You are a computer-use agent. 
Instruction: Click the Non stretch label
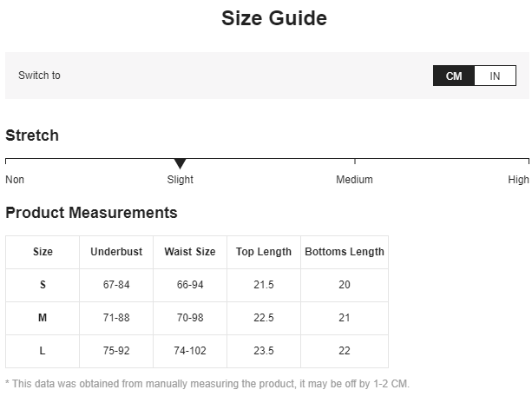(15, 180)
